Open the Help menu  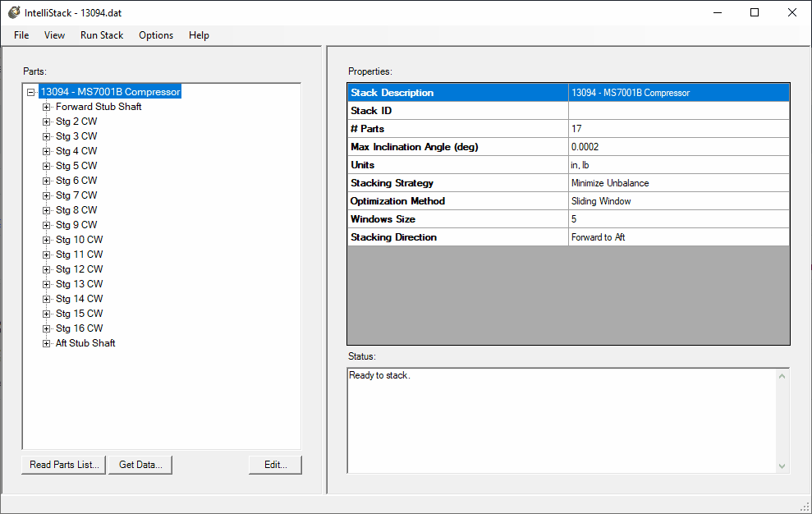point(199,35)
